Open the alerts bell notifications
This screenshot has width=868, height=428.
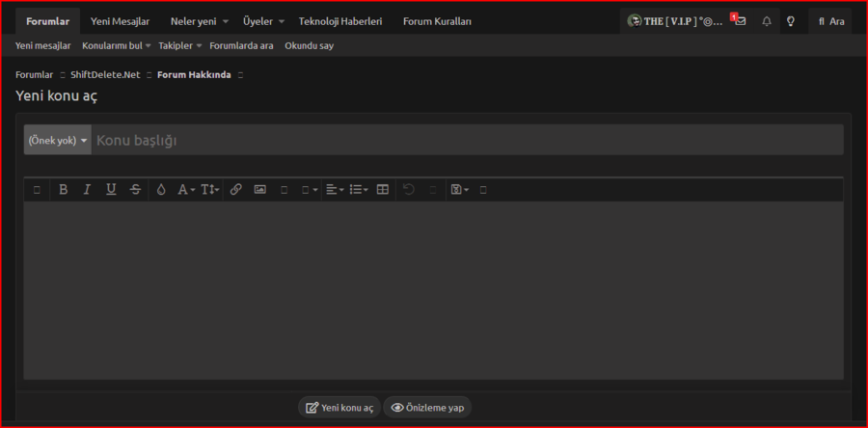(767, 21)
